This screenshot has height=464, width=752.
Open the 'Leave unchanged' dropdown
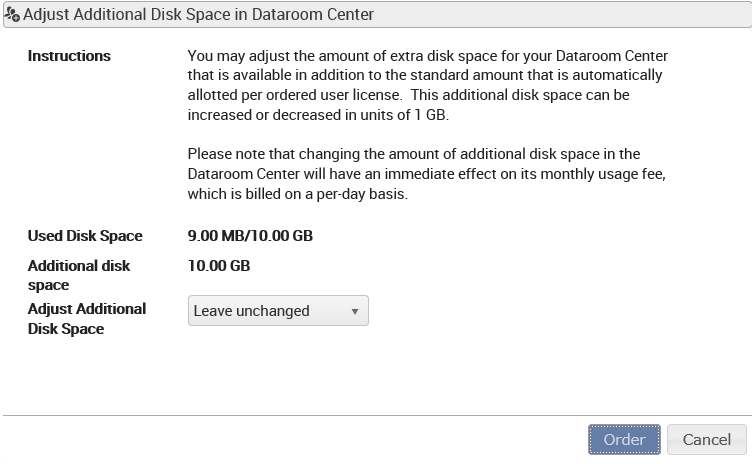[278, 310]
